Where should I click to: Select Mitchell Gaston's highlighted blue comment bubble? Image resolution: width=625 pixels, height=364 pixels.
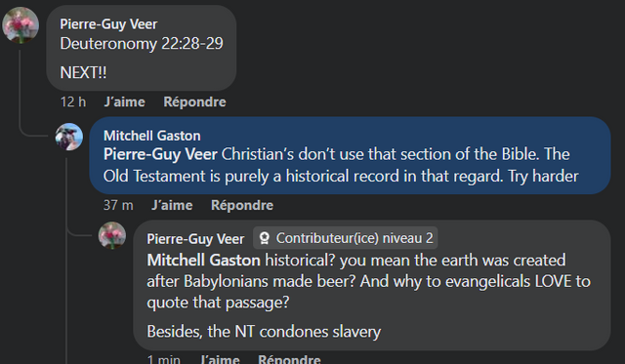pos(350,156)
